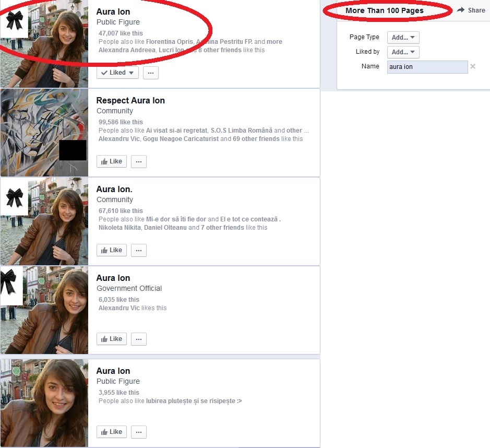490x448 pixels.
Task: Open the Respect Aura Ion graffiti thumbnail
Action: click(x=44, y=133)
